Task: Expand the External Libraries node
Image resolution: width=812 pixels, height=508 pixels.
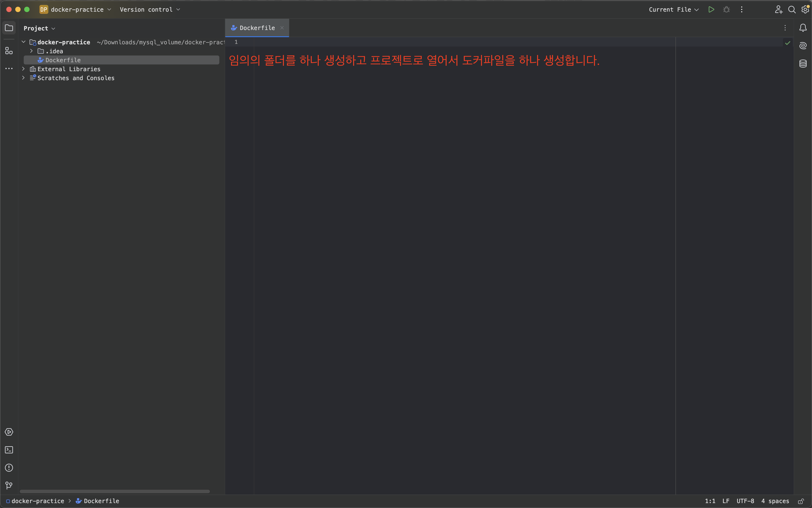Action: pos(23,69)
